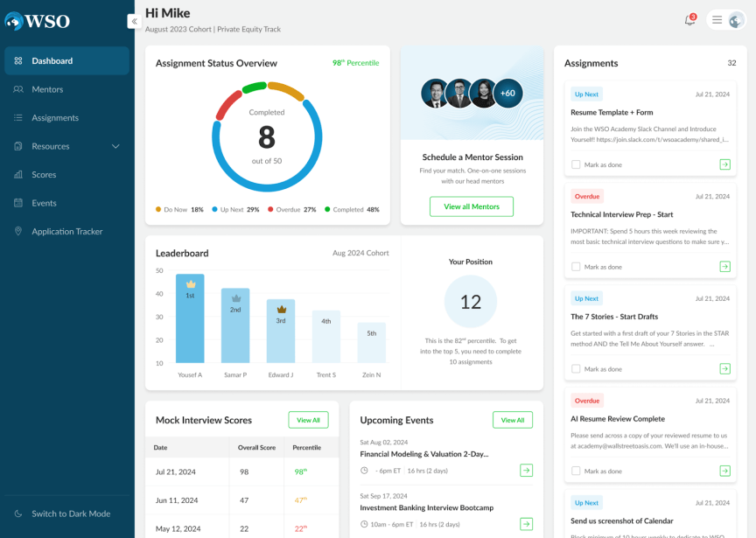
Task: Expand Financial Modeling & Valuation event details
Action: (x=526, y=470)
